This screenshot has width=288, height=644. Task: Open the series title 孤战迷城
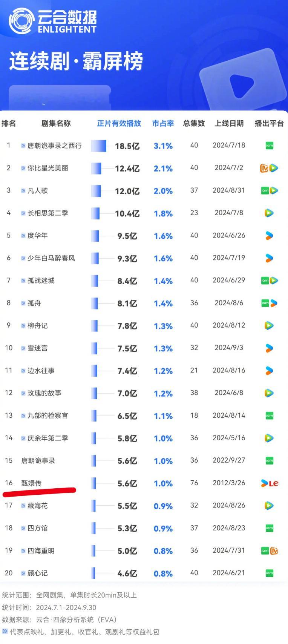coord(41,281)
